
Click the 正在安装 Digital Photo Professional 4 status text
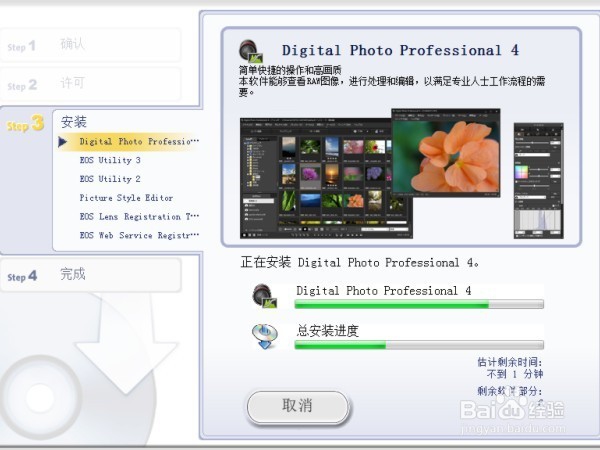[x=360, y=262]
